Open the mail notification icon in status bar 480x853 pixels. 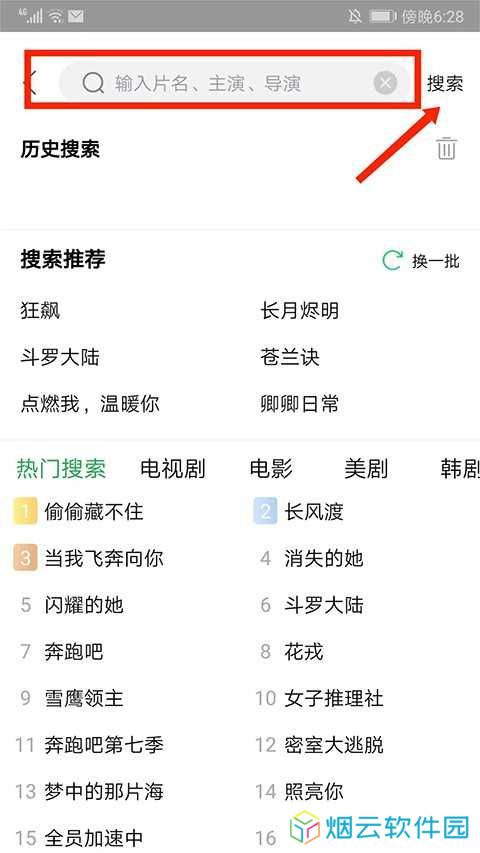tap(75, 16)
